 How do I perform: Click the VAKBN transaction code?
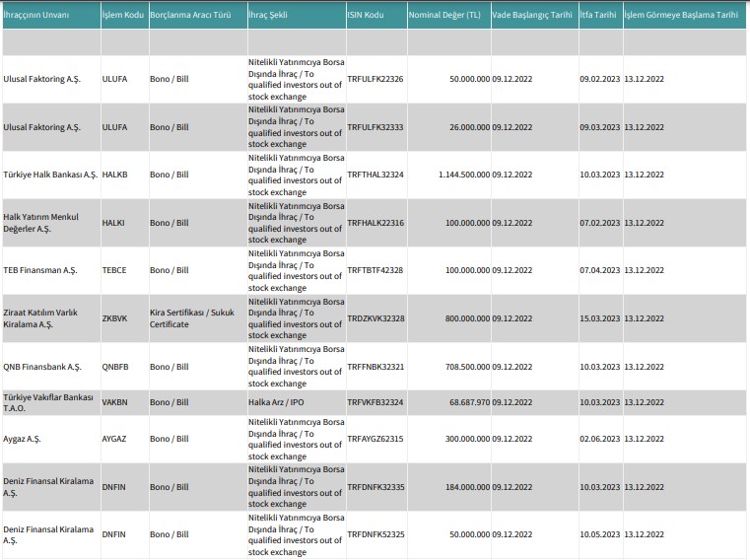coord(114,402)
